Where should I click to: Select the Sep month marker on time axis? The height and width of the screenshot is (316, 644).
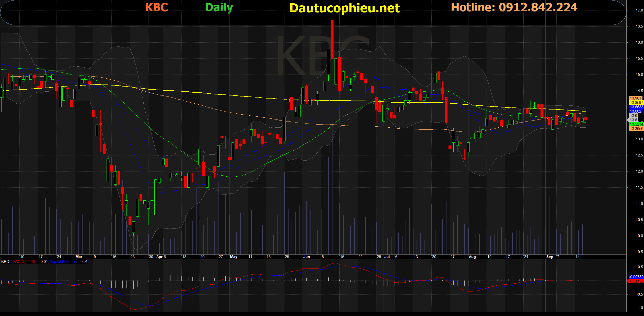(550, 257)
